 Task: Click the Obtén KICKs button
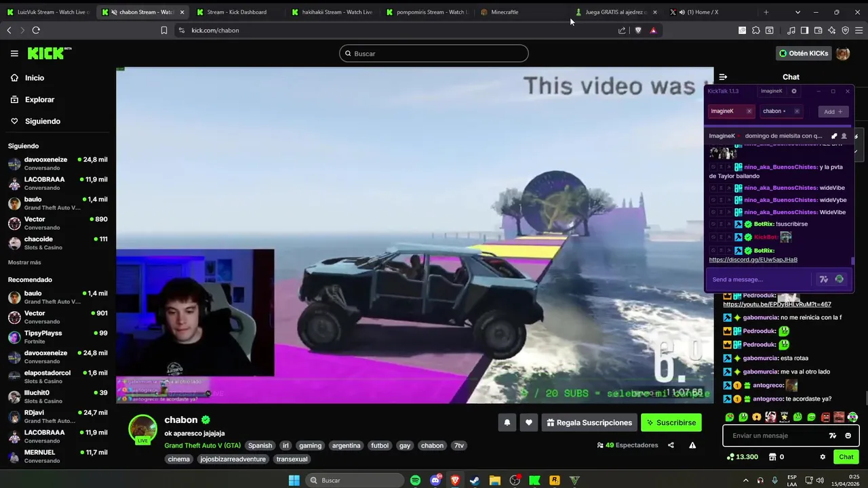coord(804,54)
